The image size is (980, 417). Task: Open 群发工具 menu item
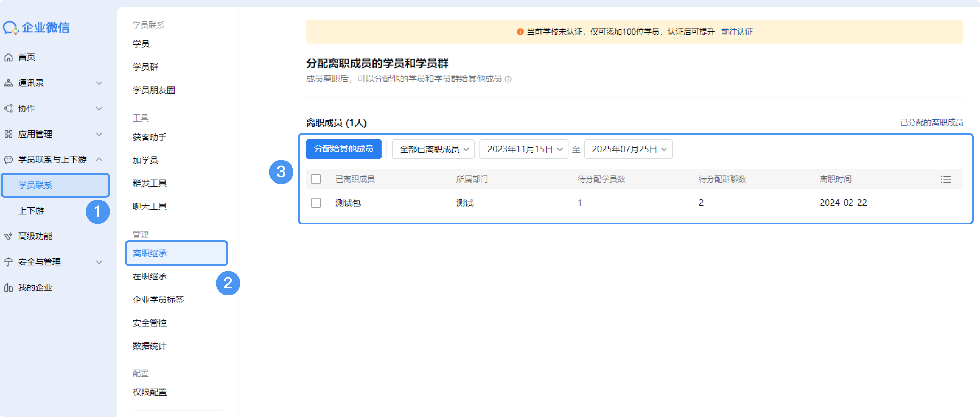click(x=150, y=184)
